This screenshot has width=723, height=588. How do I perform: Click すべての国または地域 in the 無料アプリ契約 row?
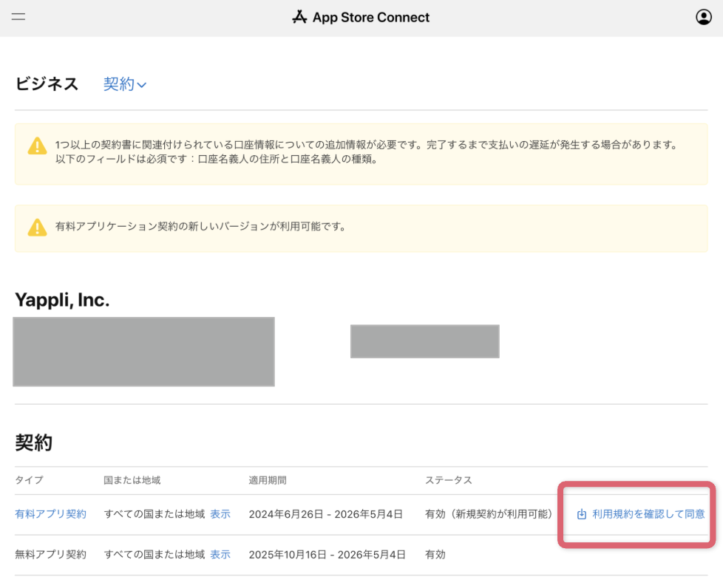pos(155,554)
